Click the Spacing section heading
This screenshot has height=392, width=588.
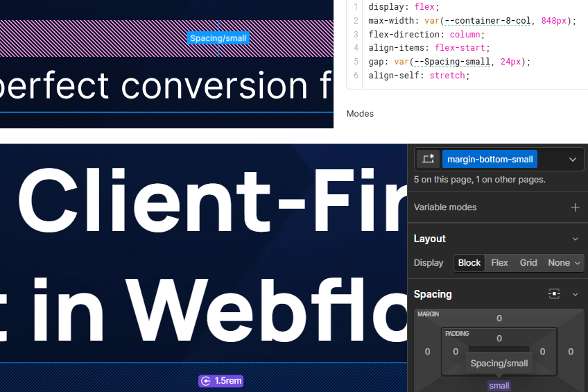click(x=433, y=294)
